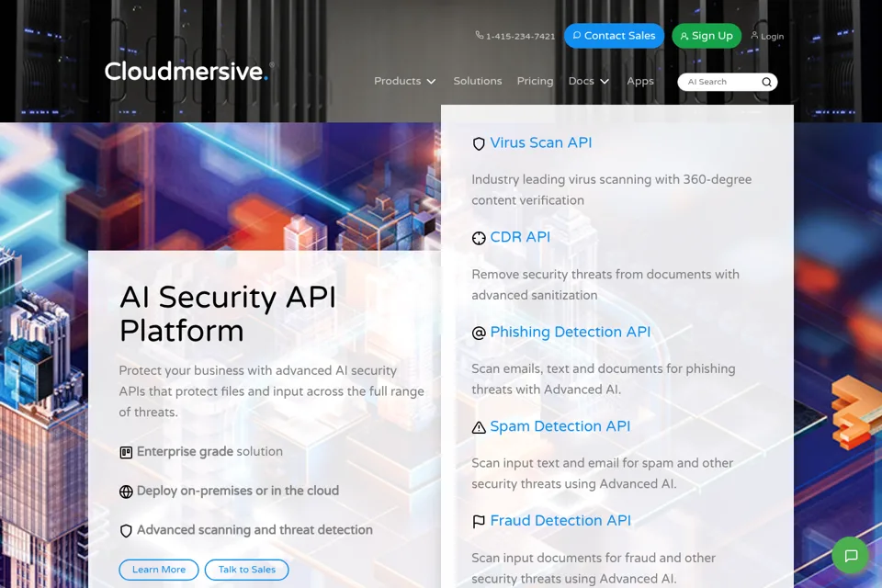882x588 pixels.
Task: Click the 'Industry leading virus scanning' description
Action: [x=612, y=189]
